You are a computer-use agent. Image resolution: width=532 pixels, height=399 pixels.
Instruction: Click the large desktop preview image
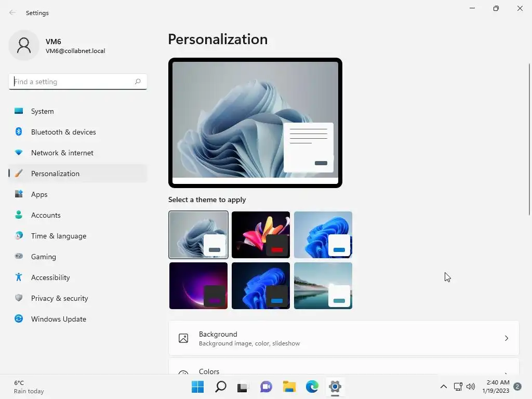pyautogui.click(x=255, y=123)
